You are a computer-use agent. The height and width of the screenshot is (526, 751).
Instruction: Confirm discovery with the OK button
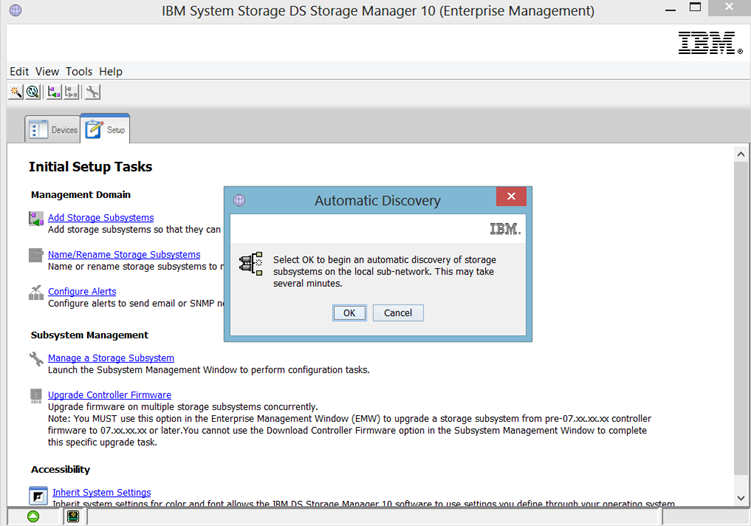coord(349,313)
